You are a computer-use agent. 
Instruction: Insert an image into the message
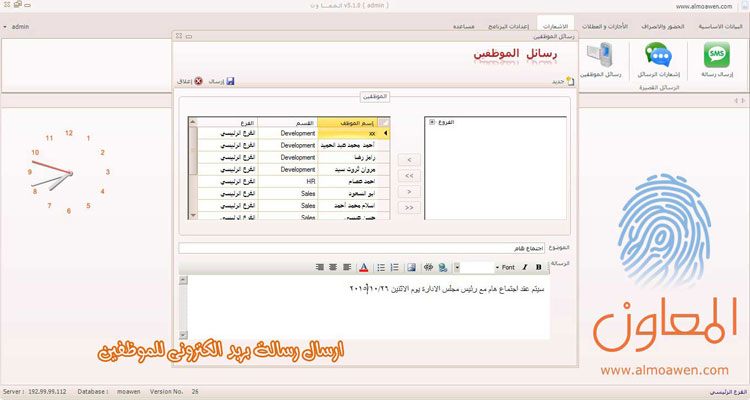[411, 267]
